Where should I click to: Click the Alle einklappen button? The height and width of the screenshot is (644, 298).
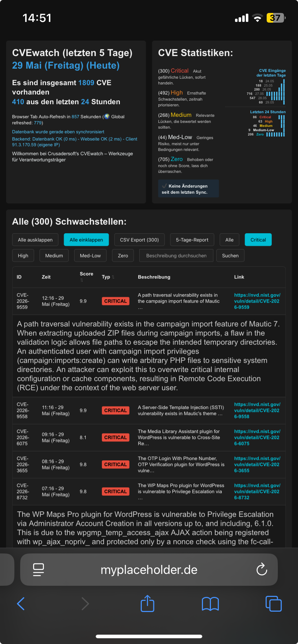pos(86,240)
